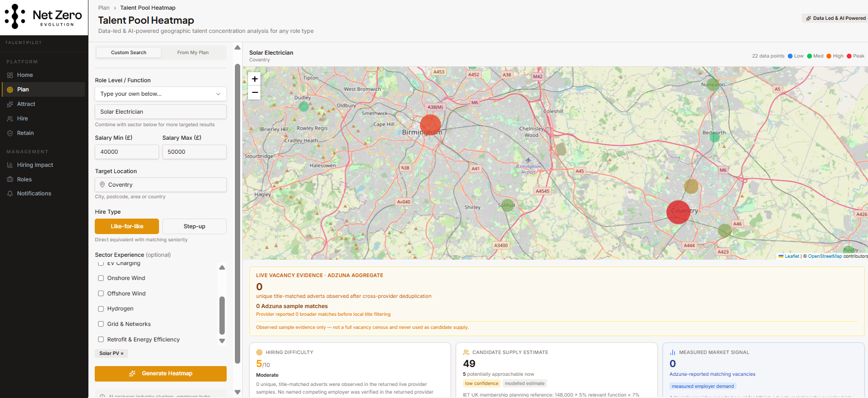Select Step-up hire type
The height and width of the screenshot is (398, 868).
coord(194,226)
